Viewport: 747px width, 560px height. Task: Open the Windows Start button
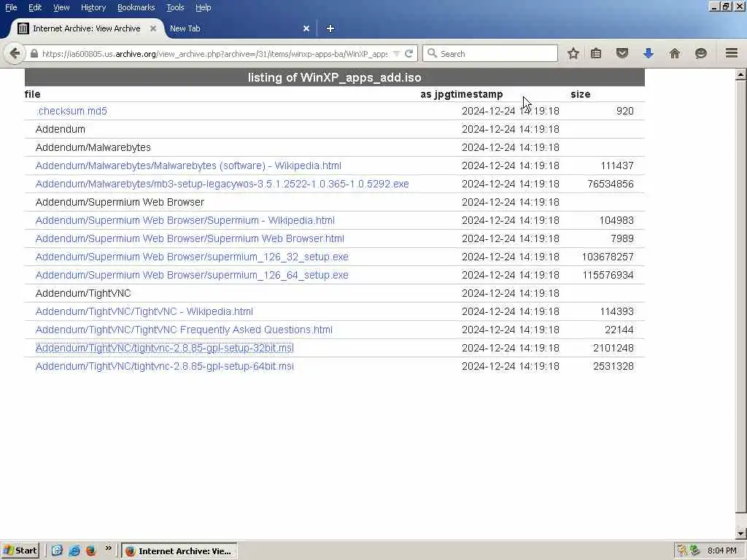coord(20,551)
